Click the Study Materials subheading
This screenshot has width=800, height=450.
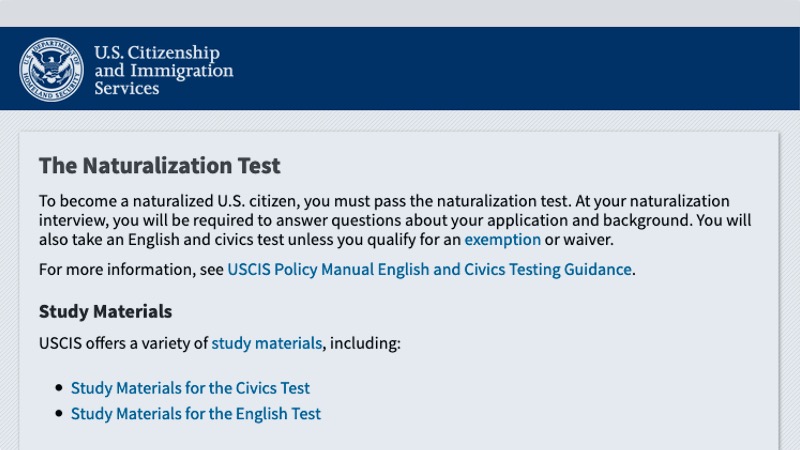pos(106,311)
